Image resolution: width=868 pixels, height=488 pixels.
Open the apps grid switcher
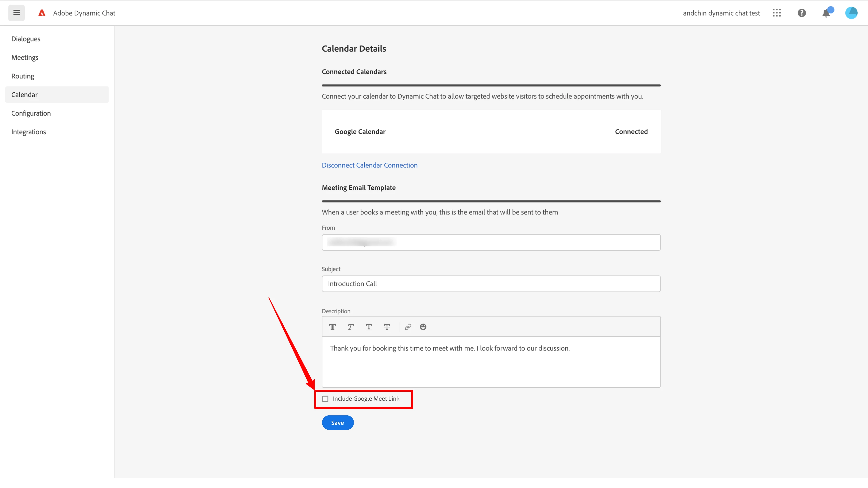[777, 13]
